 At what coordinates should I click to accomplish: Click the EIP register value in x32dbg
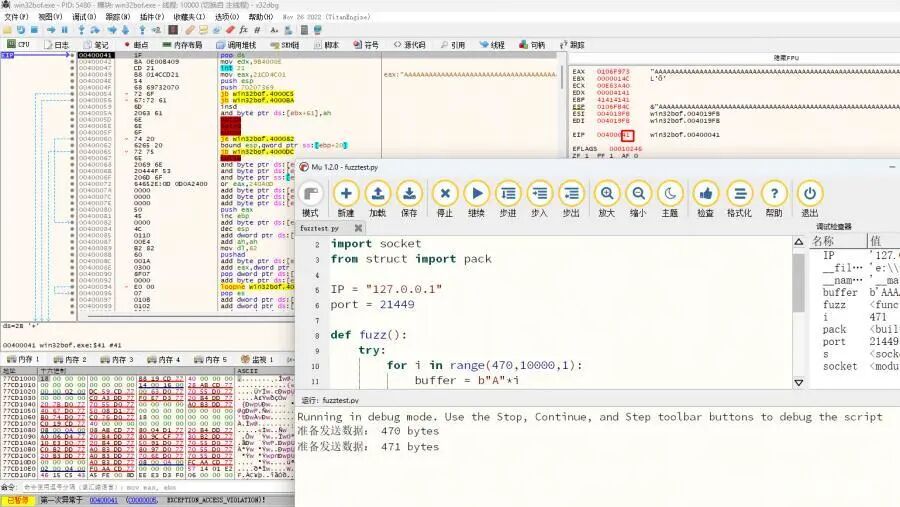click(614, 135)
